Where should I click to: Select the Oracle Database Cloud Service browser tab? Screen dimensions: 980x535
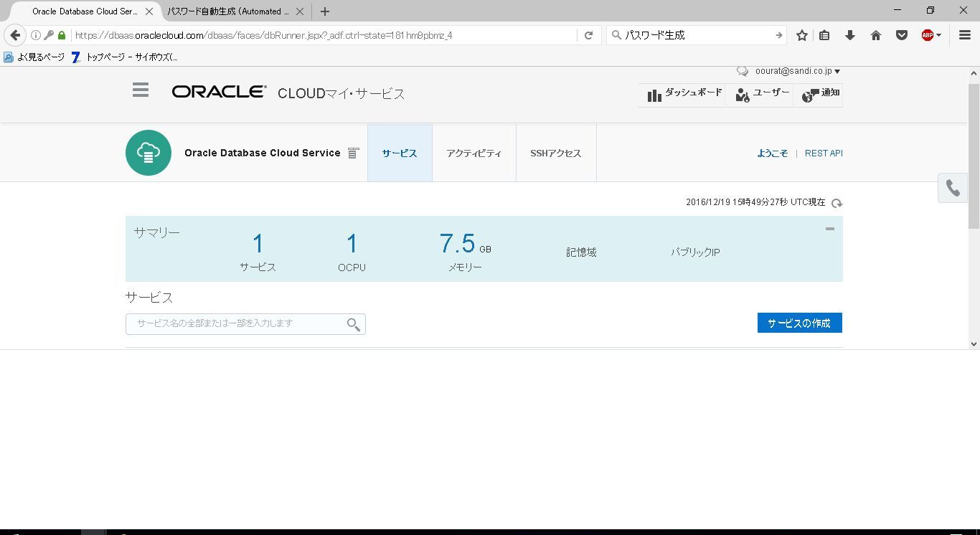click(x=85, y=11)
